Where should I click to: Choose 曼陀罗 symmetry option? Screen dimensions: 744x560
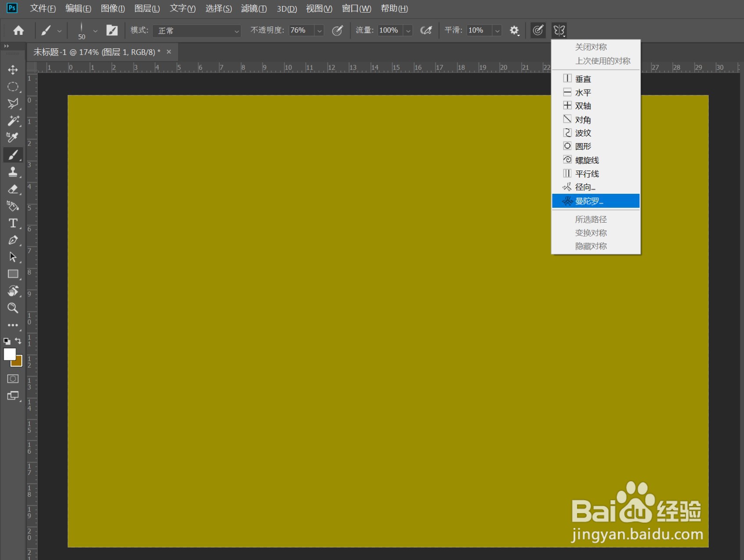pos(596,201)
